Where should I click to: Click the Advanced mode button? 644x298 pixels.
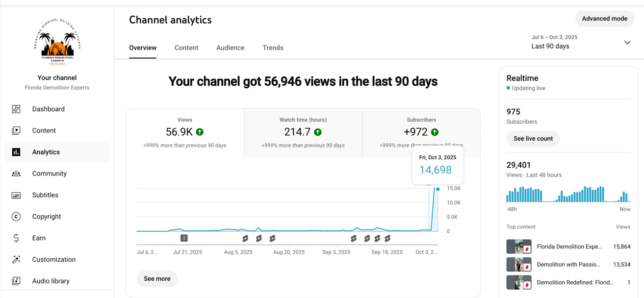click(x=604, y=19)
